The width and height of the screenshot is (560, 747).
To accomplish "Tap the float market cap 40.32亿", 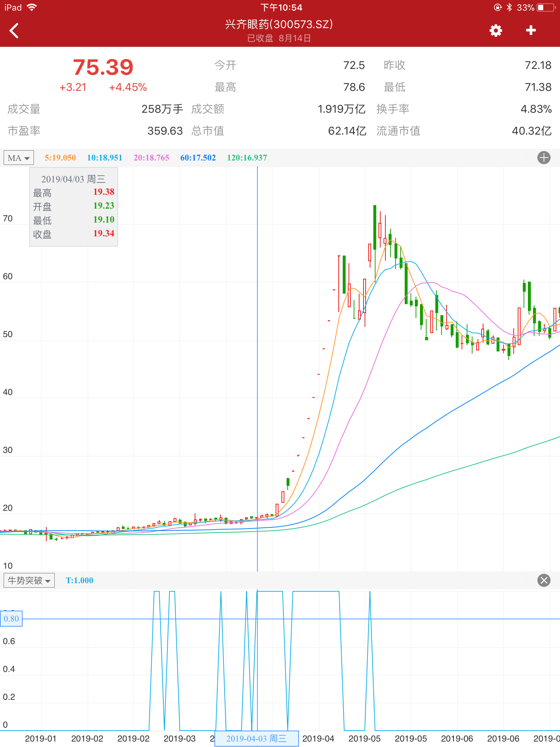I will (532, 131).
